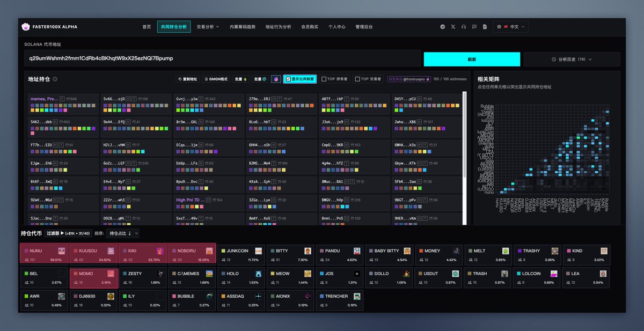Viewport: 644px width, 331px height.
Task: Click TRASHY purple color swatch
Action: pos(519,251)
